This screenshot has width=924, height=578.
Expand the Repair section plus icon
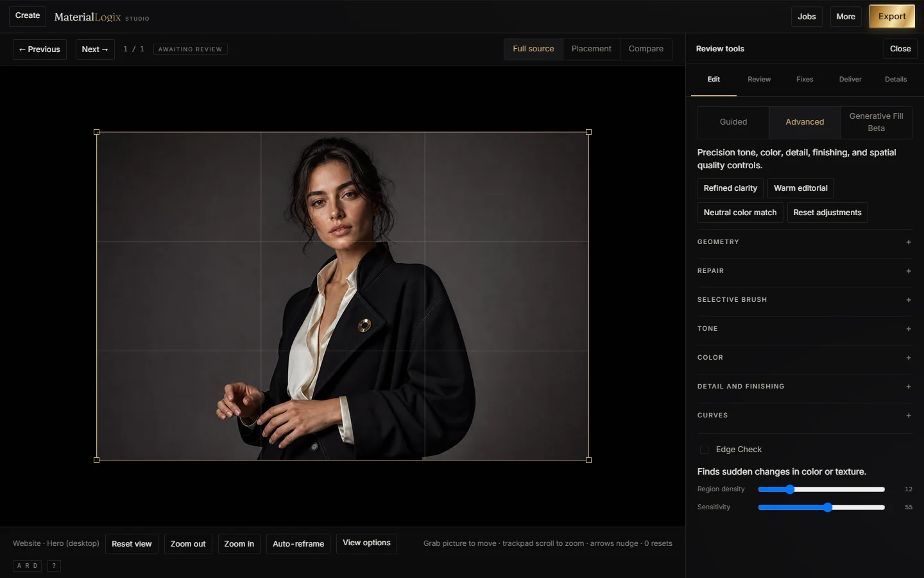(x=908, y=271)
